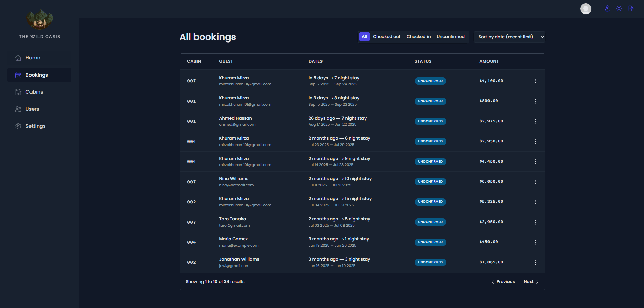Filter bookings by Checked out

387,37
